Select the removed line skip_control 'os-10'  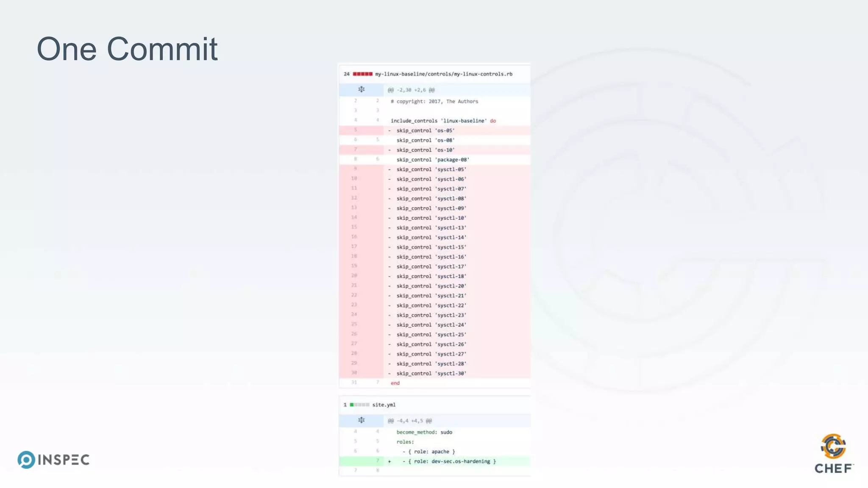click(434, 150)
